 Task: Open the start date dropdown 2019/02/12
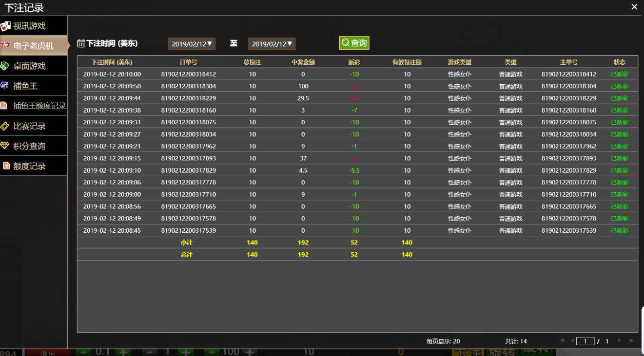192,44
